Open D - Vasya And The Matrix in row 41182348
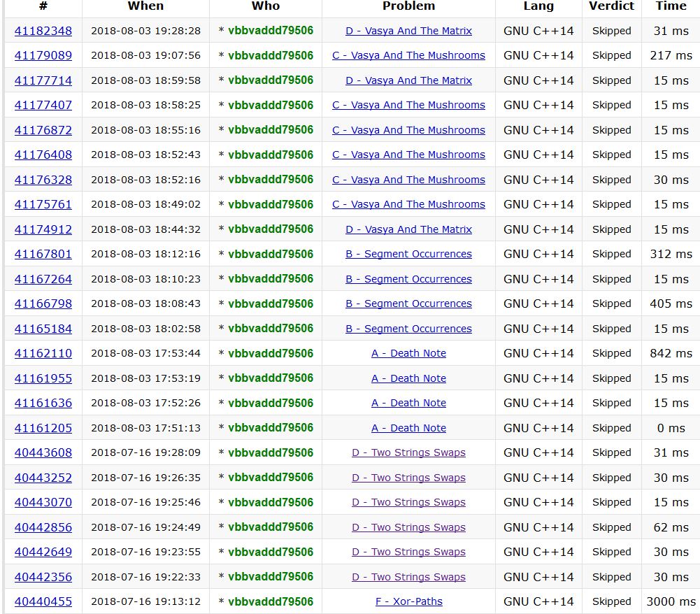The width and height of the screenshot is (700, 614). point(408,31)
